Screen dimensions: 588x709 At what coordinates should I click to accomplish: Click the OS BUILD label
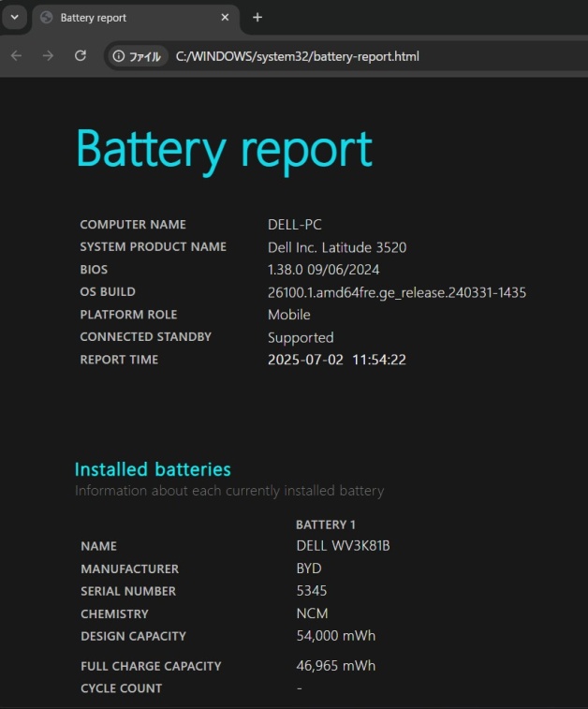click(108, 291)
